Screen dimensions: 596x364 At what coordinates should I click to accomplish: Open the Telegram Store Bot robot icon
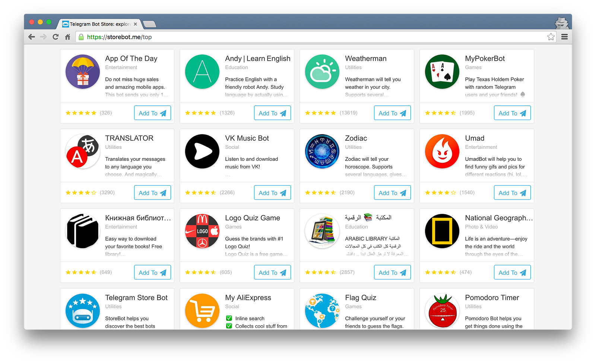tap(83, 311)
